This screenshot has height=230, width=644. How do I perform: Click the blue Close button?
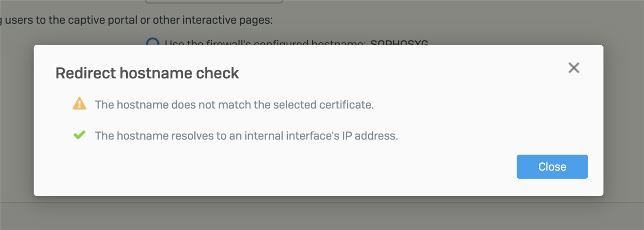[552, 167]
